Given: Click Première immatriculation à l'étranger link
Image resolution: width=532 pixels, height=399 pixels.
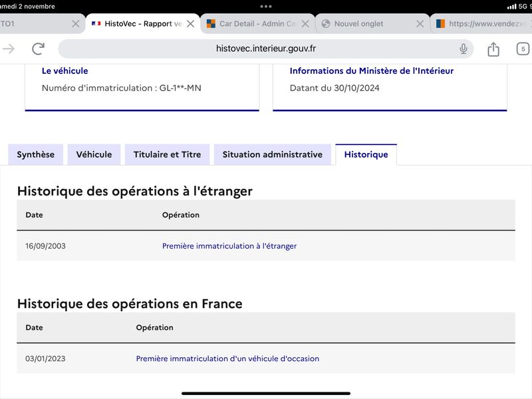Looking at the screenshot, I should tap(229, 246).
